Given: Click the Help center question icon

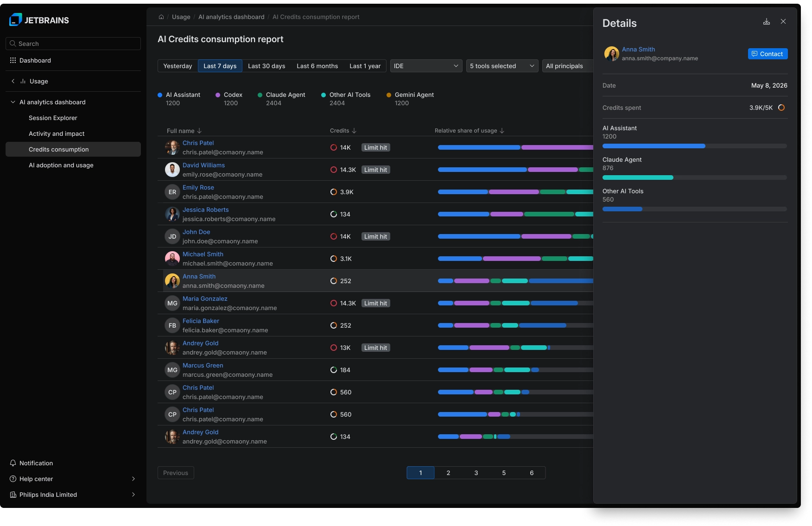Looking at the screenshot, I should point(13,479).
